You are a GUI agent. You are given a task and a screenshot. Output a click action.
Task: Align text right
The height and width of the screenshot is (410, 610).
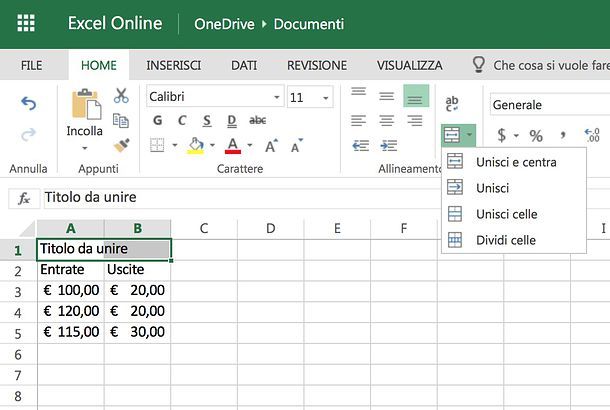tap(415, 121)
